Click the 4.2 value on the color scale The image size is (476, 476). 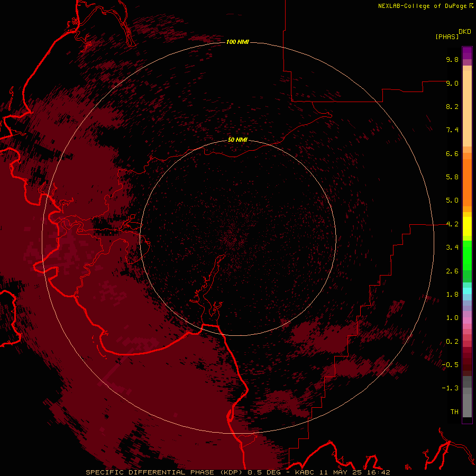click(x=452, y=224)
